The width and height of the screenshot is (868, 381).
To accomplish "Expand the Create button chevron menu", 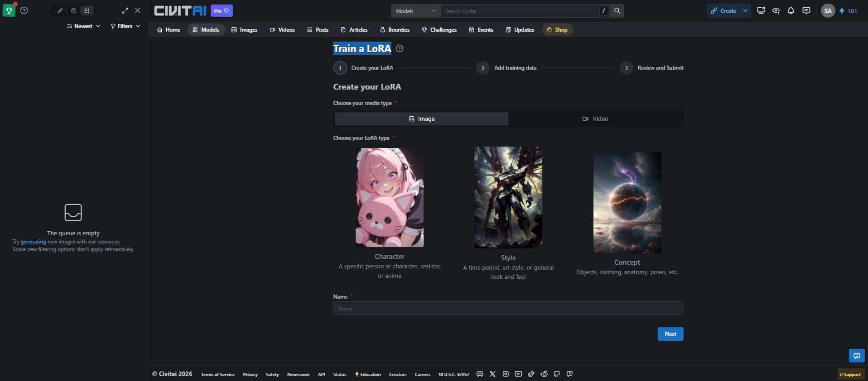I will tap(745, 11).
